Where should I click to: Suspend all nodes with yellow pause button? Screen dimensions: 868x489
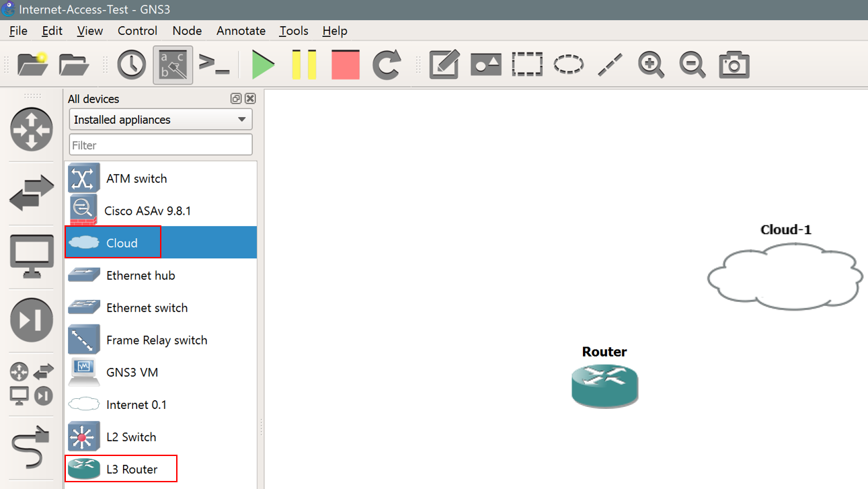pos(304,65)
